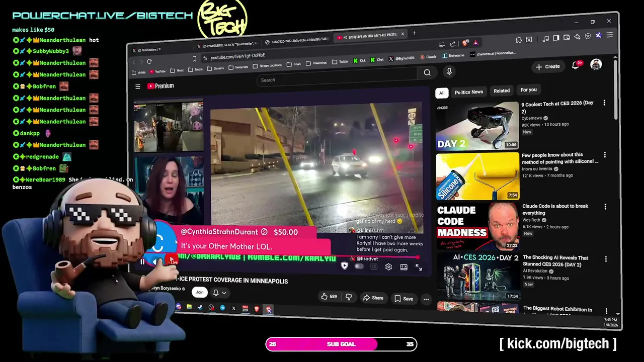Open the YouTube account avatar menu
644x362 pixels.
pos(596,65)
